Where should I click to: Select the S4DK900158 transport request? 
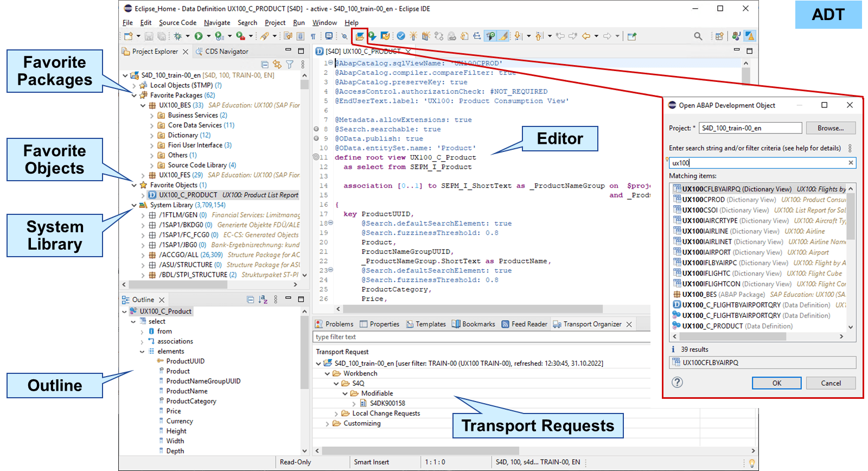(x=387, y=404)
